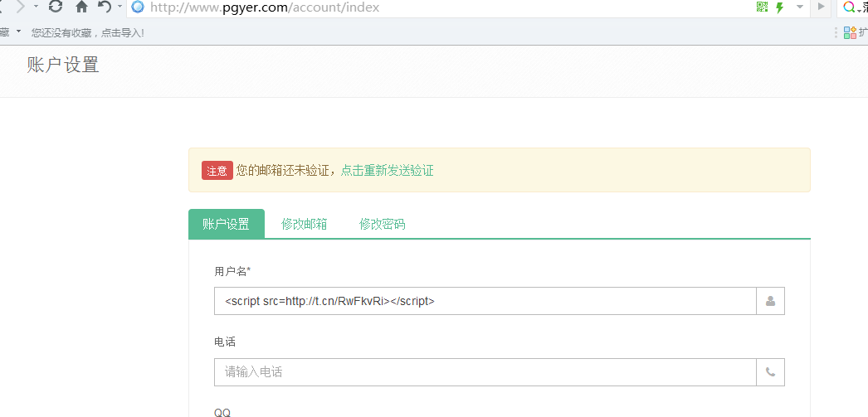Image resolution: width=868 pixels, height=417 pixels.
Task: Select the '账户设置' tab
Action: tap(227, 224)
